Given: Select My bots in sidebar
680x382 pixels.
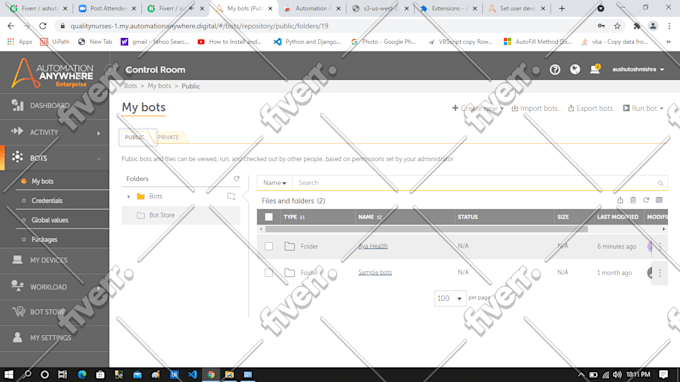Looking at the screenshot, I should point(42,181).
